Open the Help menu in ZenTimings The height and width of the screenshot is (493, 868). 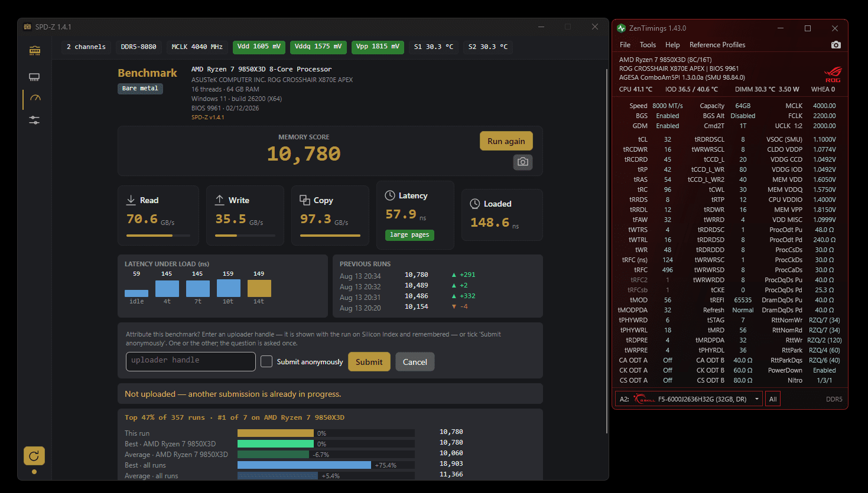[672, 45]
